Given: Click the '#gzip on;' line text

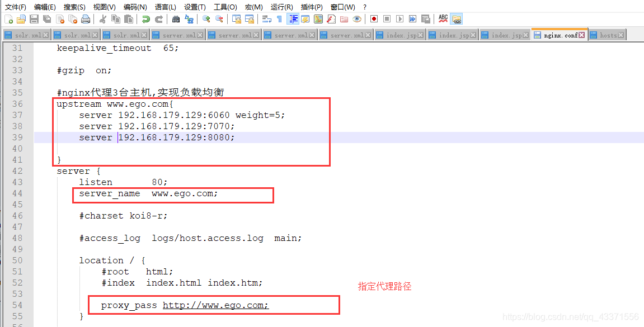Looking at the screenshot, I should (x=84, y=70).
